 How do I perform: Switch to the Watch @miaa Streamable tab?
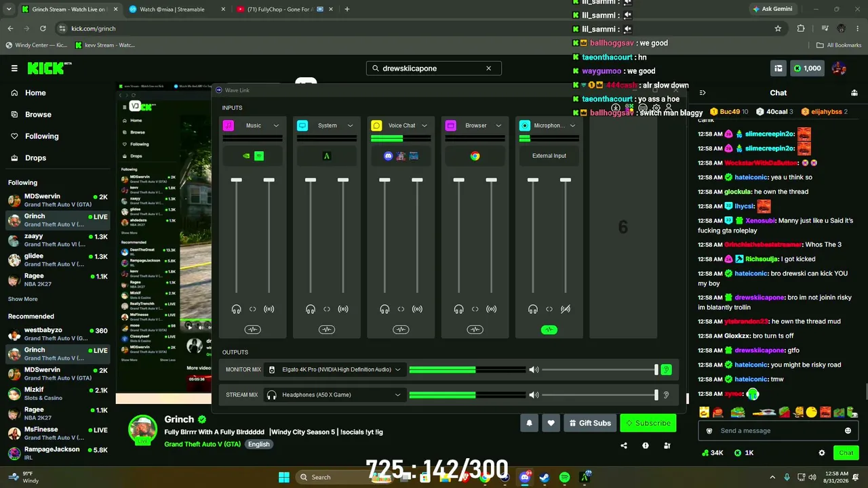pyautogui.click(x=176, y=9)
